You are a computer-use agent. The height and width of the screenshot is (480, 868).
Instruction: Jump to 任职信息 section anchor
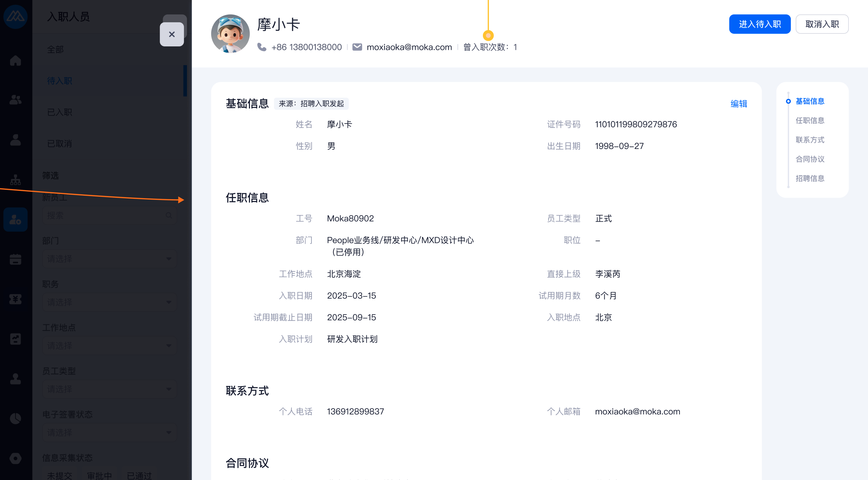[x=810, y=121]
